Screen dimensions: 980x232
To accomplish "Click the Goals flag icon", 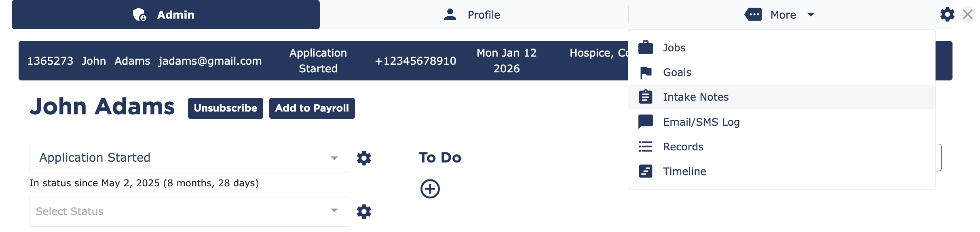I will pos(646,73).
